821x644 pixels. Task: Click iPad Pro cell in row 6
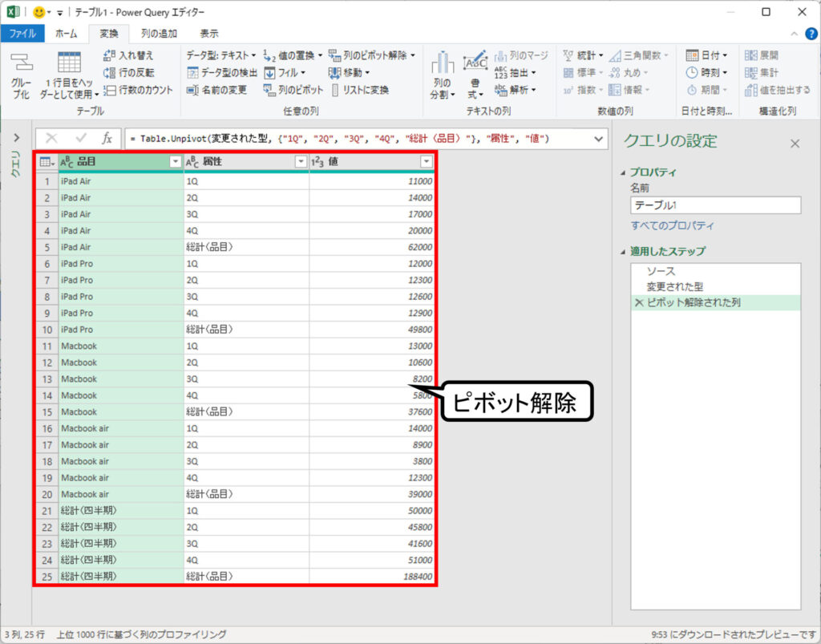pyautogui.click(x=120, y=263)
